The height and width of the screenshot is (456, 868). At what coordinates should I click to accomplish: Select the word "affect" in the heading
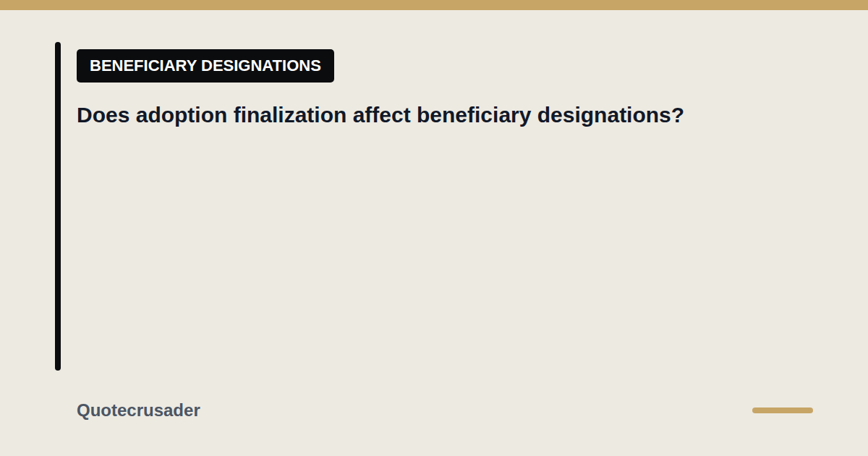pos(382,115)
